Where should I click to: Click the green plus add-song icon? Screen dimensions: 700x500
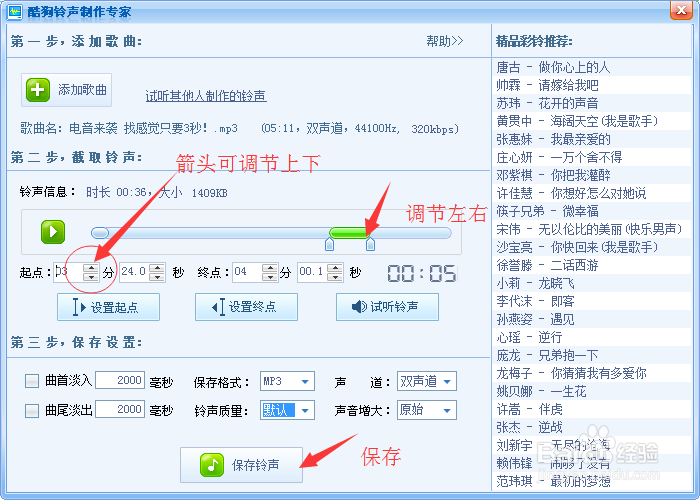pyautogui.click(x=38, y=90)
